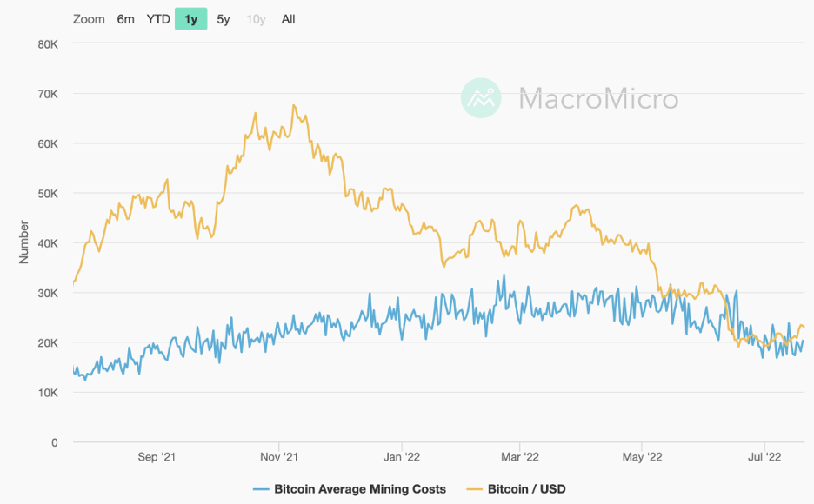Screen dimensions: 814x504
Task: Toggle Bitcoin Average Mining Costs legend
Action: (360, 489)
